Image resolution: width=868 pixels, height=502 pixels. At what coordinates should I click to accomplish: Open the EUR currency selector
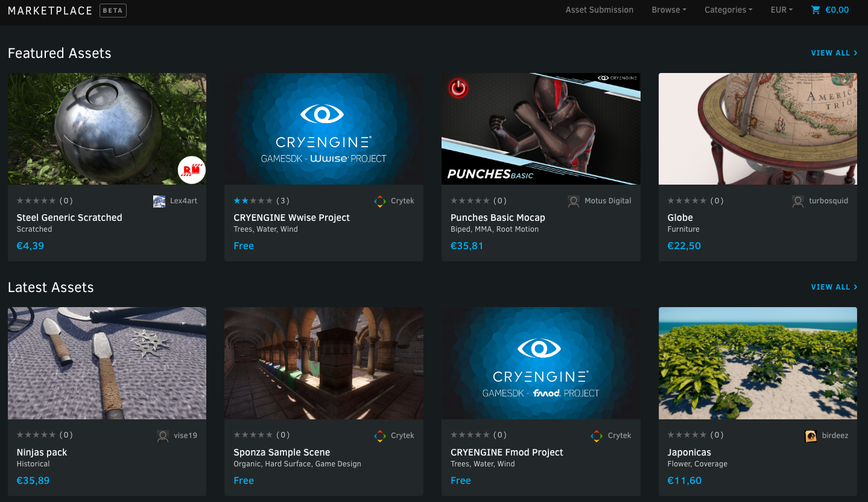(781, 10)
